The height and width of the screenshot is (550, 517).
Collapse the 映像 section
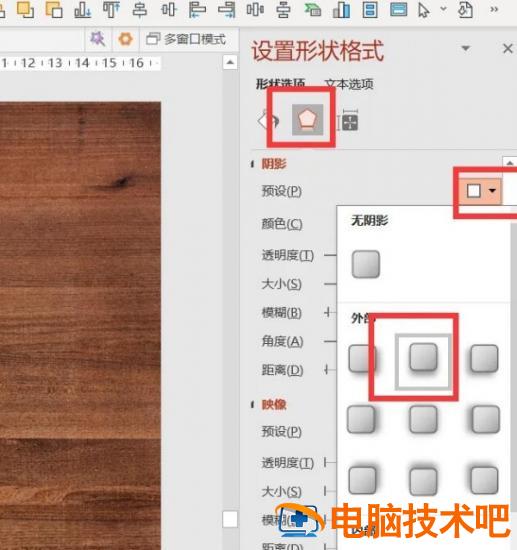(x=253, y=405)
